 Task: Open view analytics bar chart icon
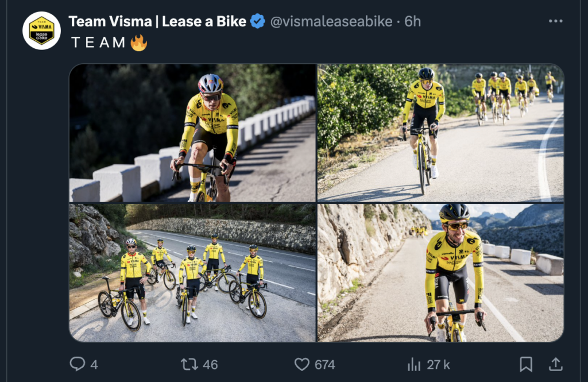pyautogui.click(x=414, y=364)
